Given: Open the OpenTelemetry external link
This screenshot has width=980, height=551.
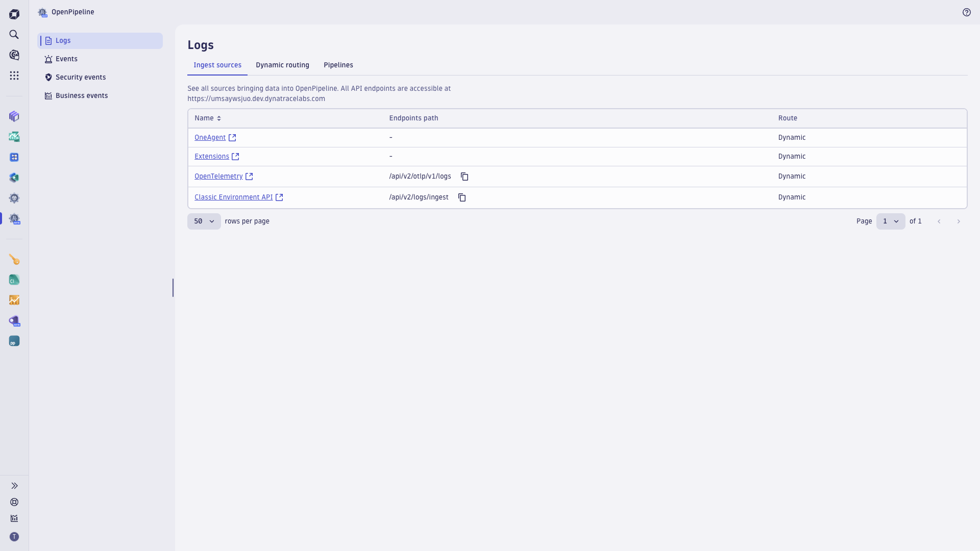Looking at the screenshot, I should [249, 176].
